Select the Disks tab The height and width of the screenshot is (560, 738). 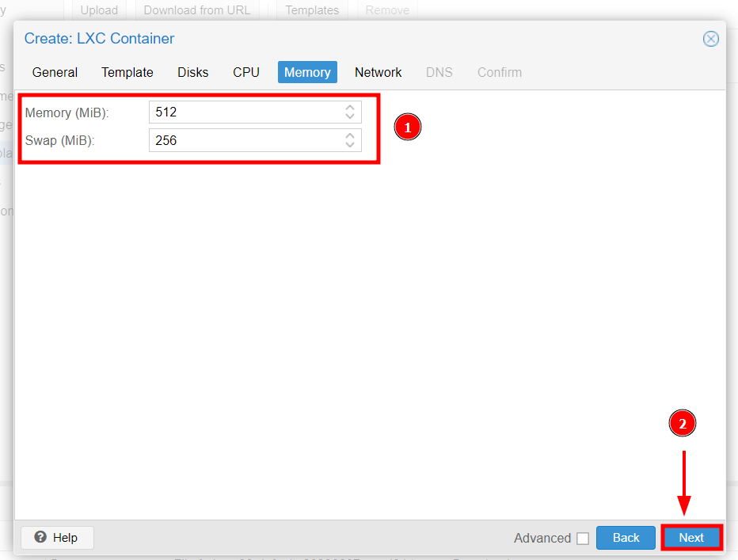pyautogui.click(x=193, y=72)
